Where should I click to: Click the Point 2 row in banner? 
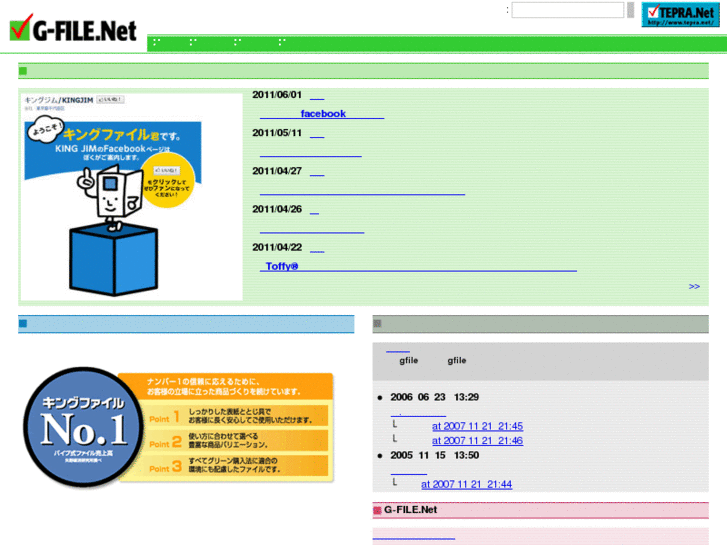(x=237, y=441)
